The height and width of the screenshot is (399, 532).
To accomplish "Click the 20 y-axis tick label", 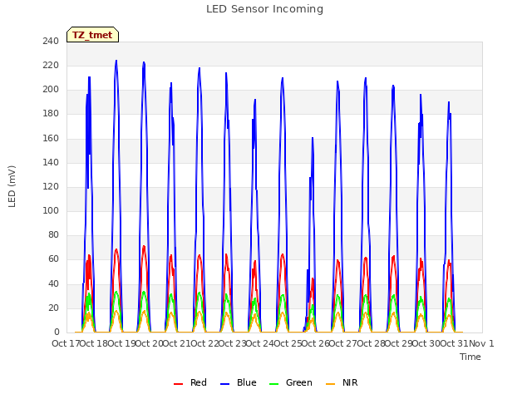I will pyautogui.click(x=53, y=308).
